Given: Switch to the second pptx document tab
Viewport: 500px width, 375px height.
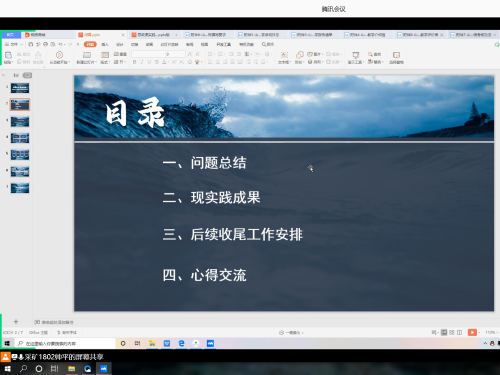Looking at the screenshot, I should point(153,35).
